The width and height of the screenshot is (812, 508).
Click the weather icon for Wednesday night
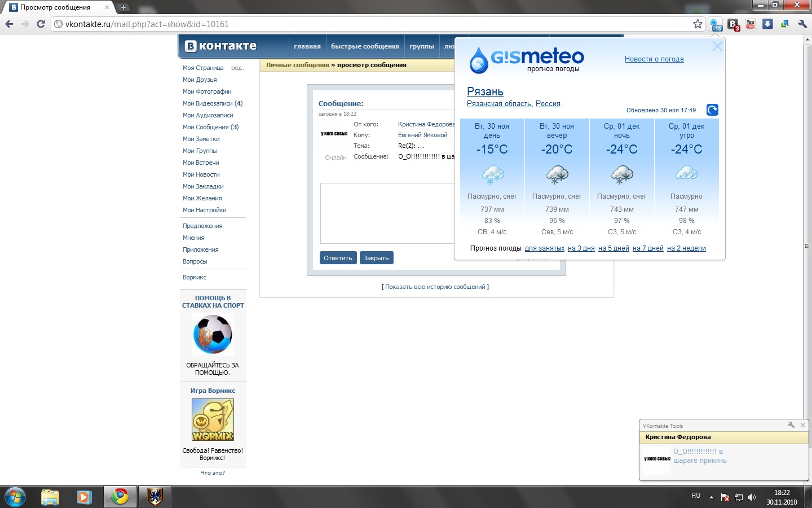622,174
